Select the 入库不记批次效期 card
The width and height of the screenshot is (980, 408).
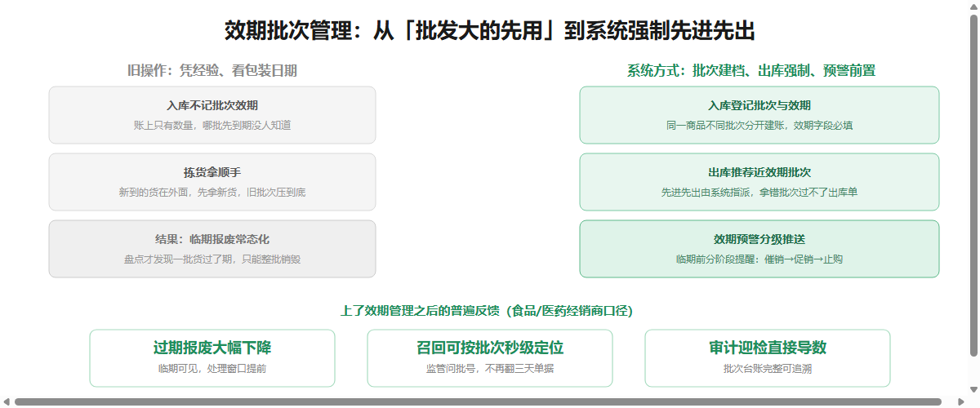212,115
